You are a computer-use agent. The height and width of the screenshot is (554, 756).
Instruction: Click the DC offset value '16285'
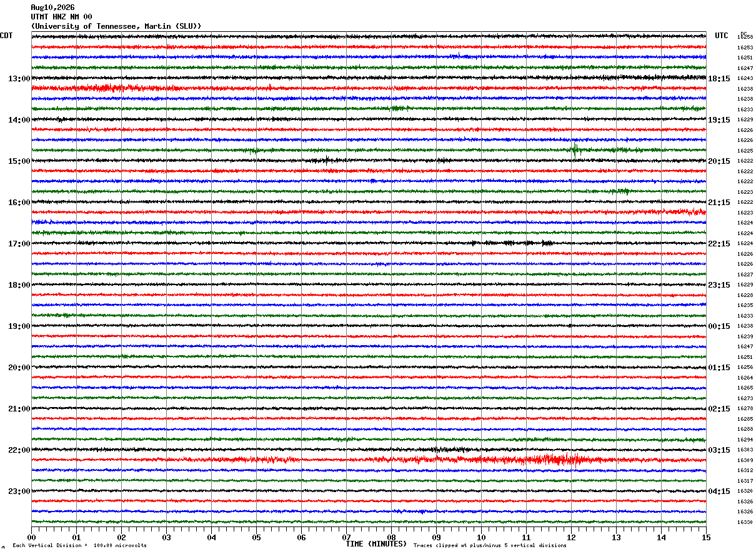745,419
